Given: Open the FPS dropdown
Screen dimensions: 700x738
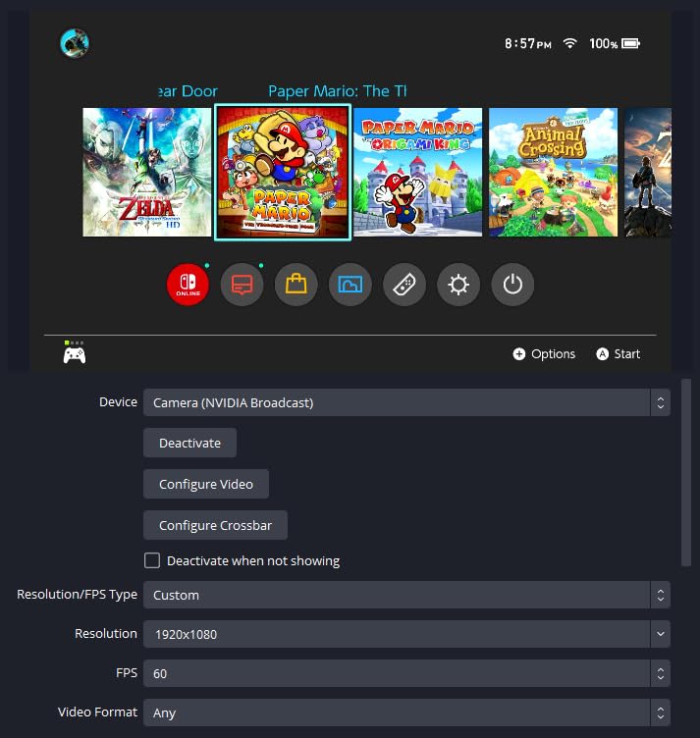Looking at the screenshot, I should coord(406,673).
